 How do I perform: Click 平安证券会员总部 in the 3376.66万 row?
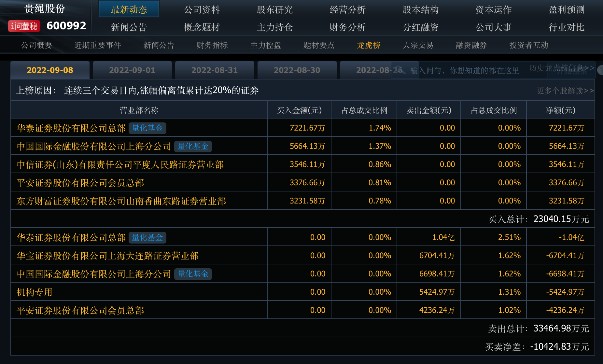point(80,183)
